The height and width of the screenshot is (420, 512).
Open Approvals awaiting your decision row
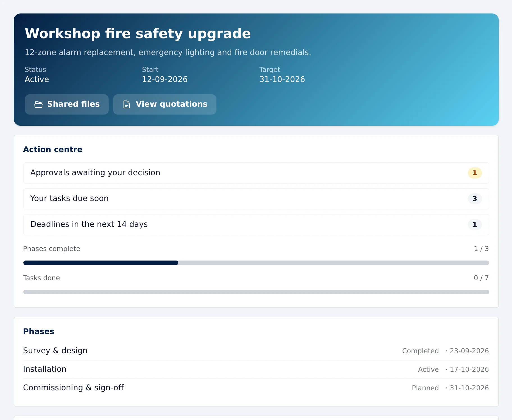[x=256, y=173]
